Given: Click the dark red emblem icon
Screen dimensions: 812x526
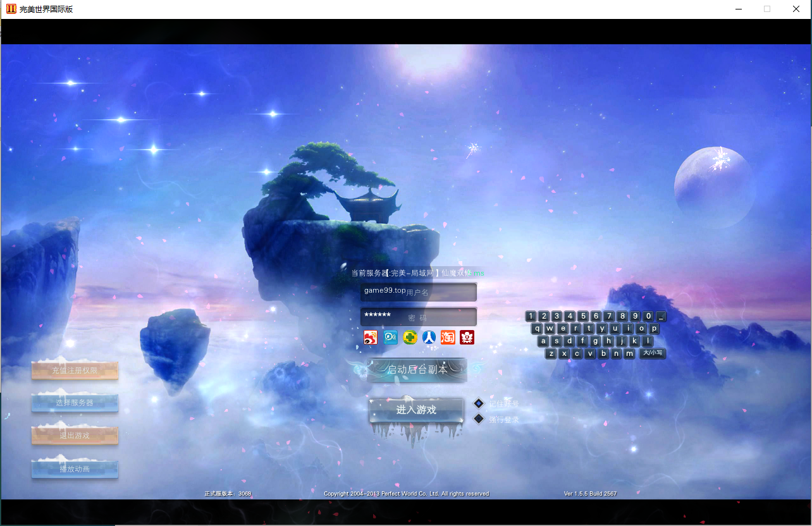Looking at the screenshot, I should pos(467,338).
